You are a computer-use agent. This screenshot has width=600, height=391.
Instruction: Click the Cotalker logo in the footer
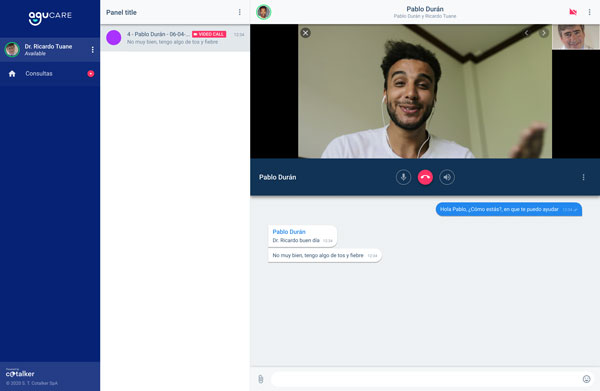[x=20, y=373]
